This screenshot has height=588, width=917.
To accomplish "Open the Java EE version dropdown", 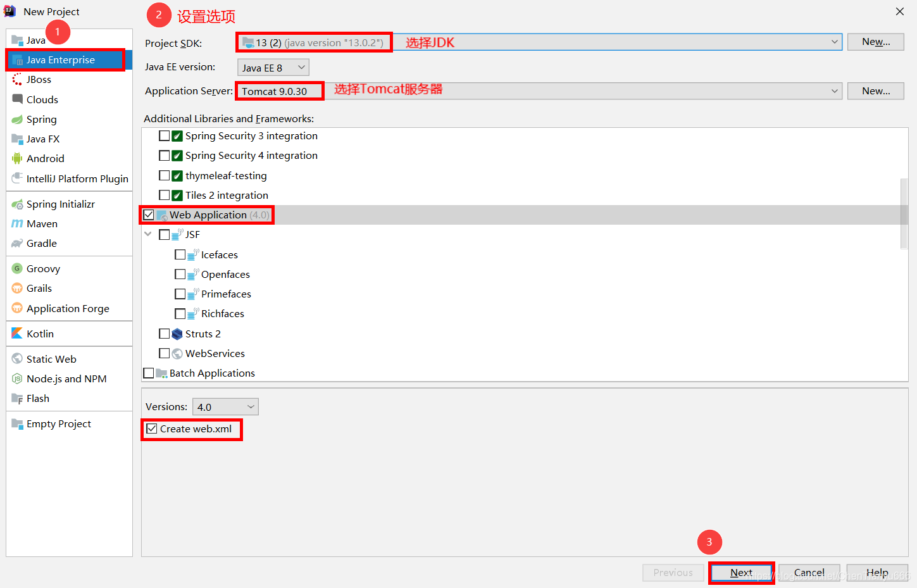I will coord(273,68).
